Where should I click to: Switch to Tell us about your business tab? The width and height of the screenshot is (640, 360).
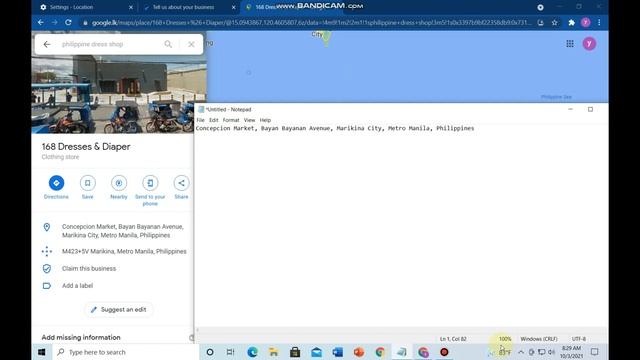point(184,7)
